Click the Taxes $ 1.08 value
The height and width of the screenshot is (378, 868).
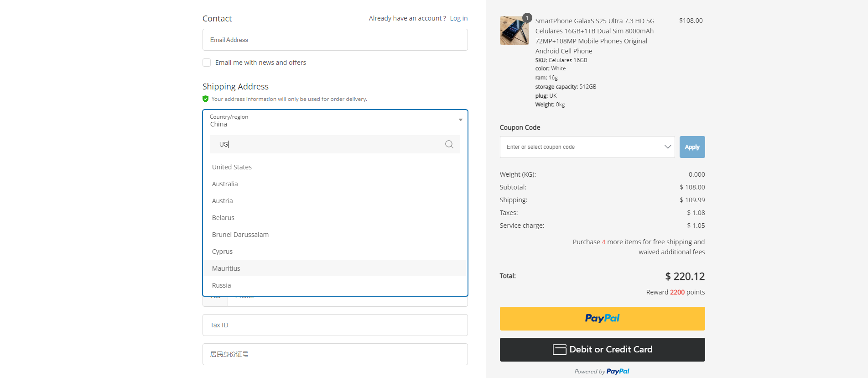[696, 213]
